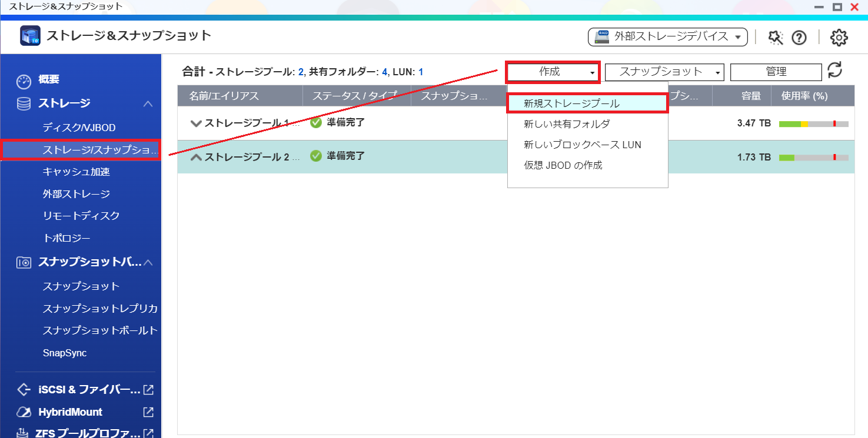Select 新規ストレージプール from the menu

click(587, 103)
